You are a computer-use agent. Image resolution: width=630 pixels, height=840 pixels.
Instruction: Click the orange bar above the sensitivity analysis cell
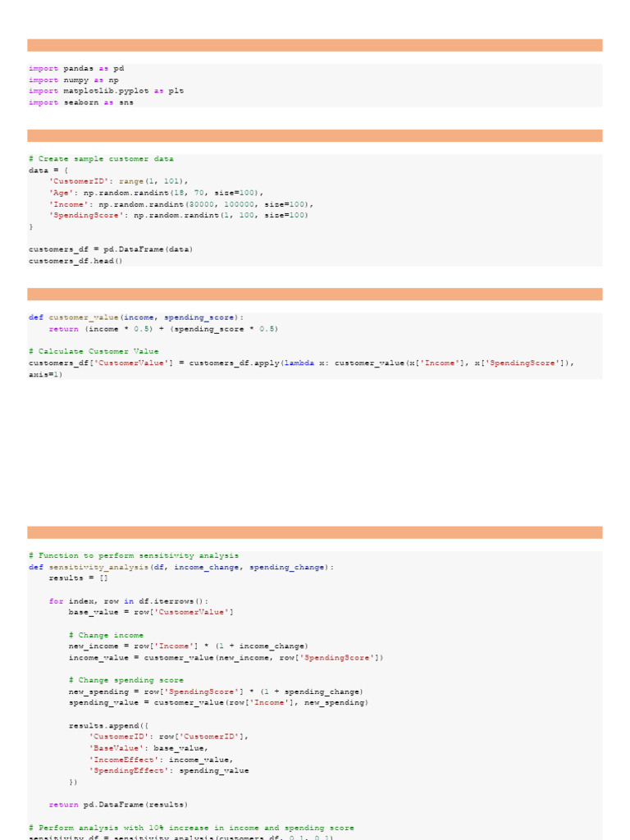[315, 532]
